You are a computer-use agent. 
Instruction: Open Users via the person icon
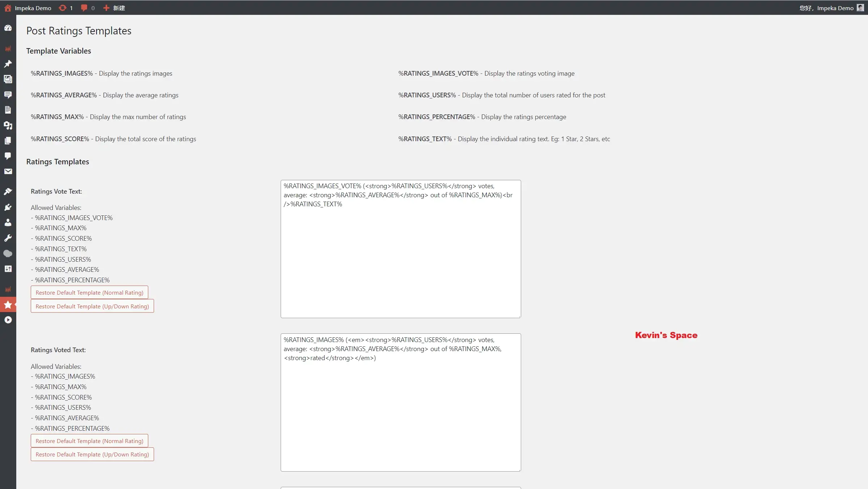pos(8,223)
